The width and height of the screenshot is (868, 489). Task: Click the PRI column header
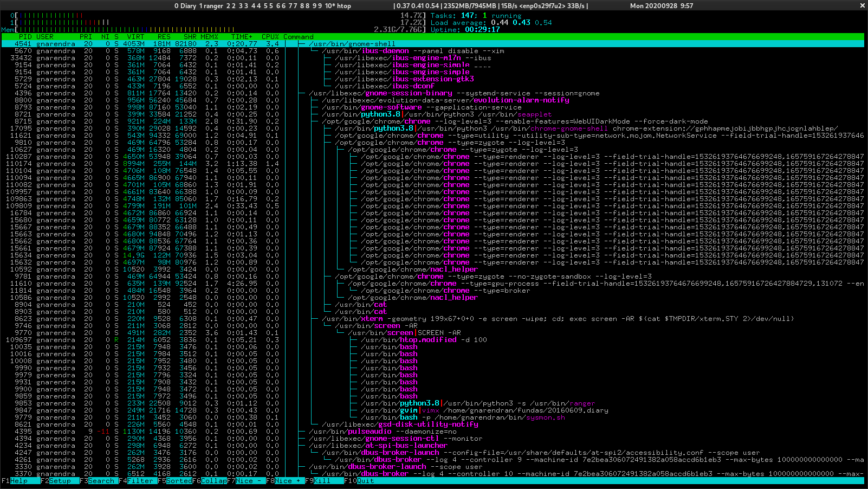[86, 37]
